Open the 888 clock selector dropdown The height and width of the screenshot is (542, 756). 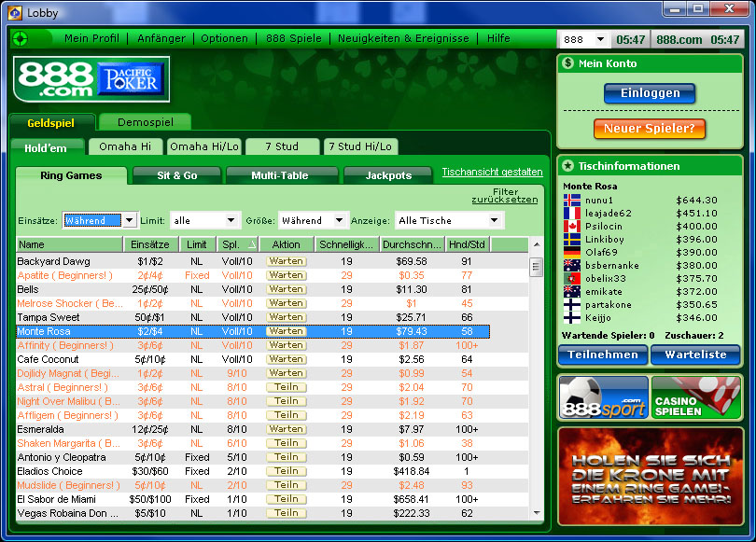click(600, 39)
